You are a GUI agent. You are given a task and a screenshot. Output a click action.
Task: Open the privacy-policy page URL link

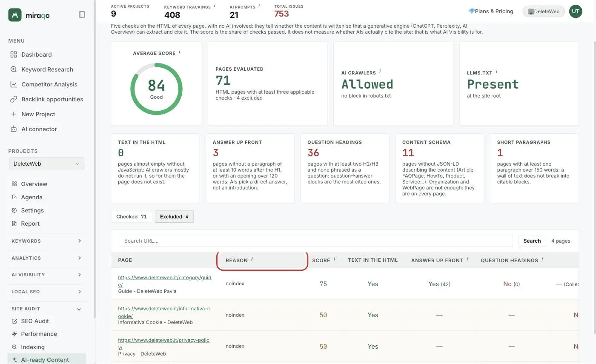163,344
